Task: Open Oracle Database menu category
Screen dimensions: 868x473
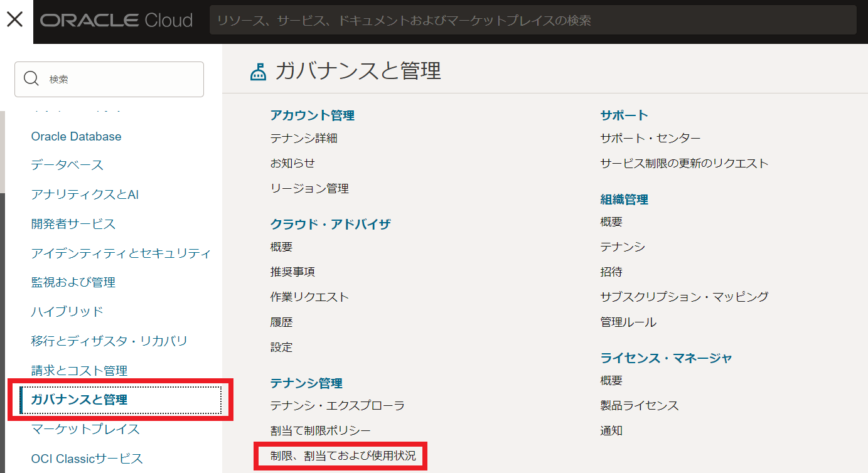Action: pyautogui.click(x=76, y=136)
